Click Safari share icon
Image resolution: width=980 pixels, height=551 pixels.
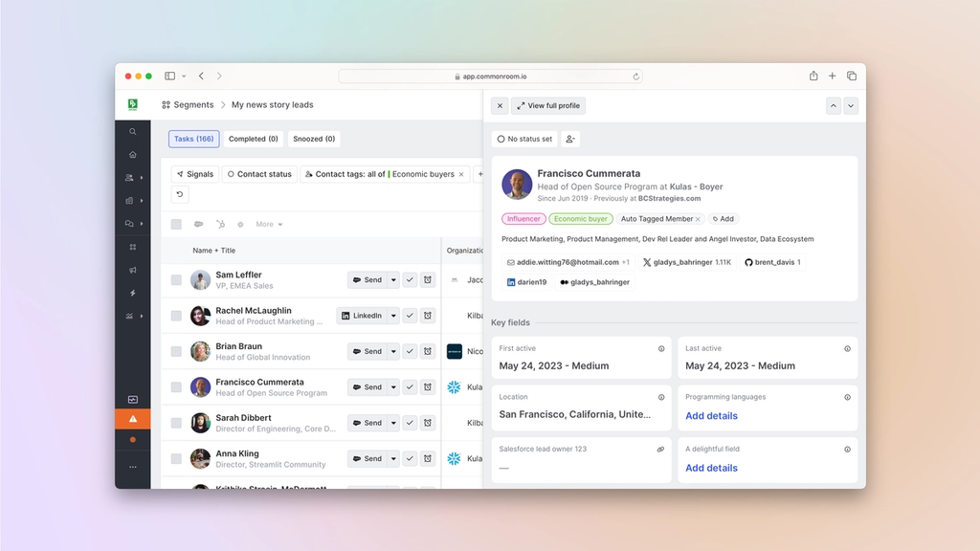813,76
